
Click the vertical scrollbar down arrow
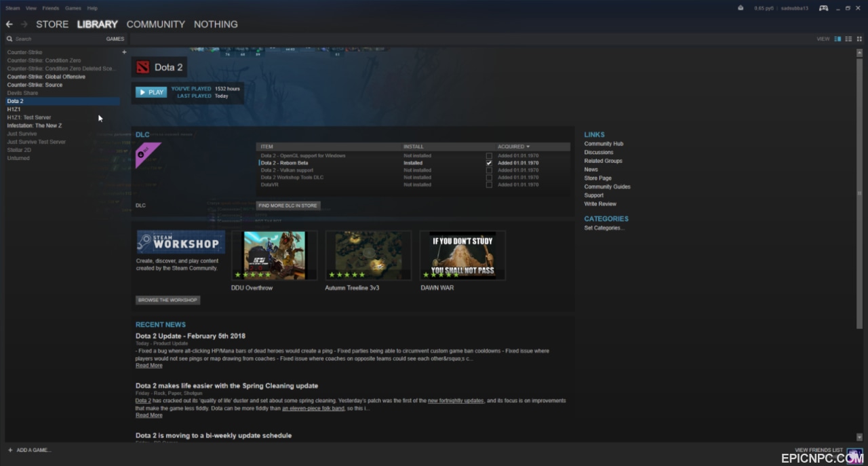pos(860,438)
